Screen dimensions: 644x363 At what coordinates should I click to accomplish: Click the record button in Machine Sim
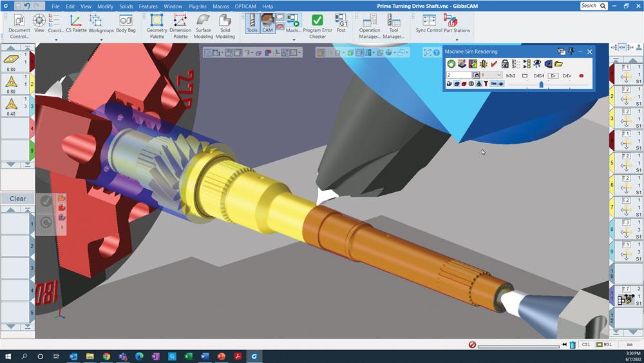tap(581, 75)
